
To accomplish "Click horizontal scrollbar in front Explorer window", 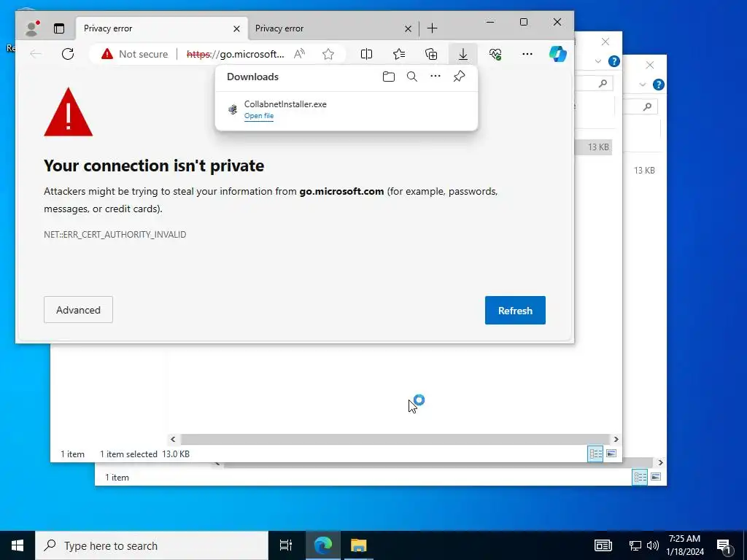I will click(x=395, y=439).
